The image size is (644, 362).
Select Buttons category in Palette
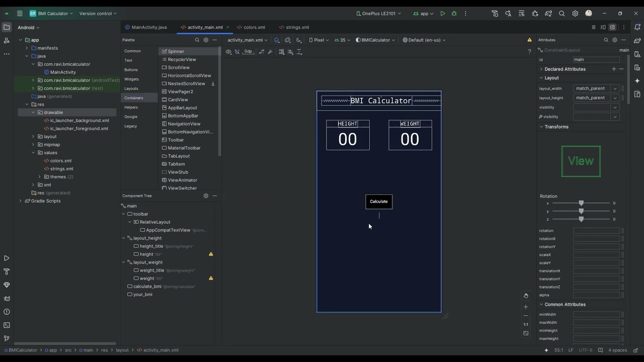point(131,70)
